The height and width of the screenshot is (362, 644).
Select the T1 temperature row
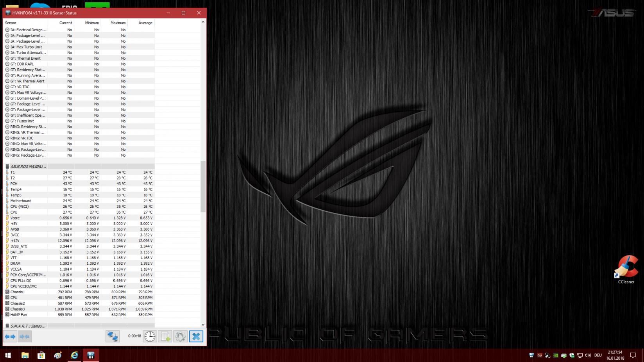click(79, 172)
